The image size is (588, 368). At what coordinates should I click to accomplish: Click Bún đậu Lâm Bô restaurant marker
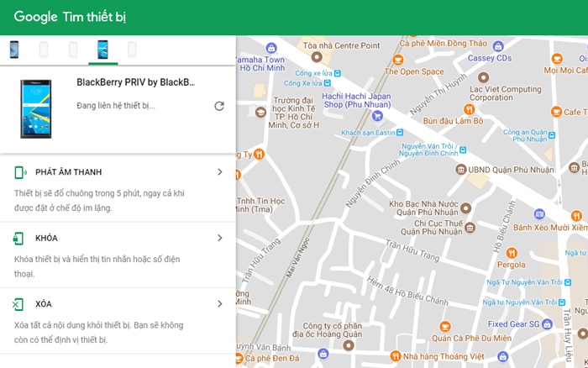click(x=469, y=109)
